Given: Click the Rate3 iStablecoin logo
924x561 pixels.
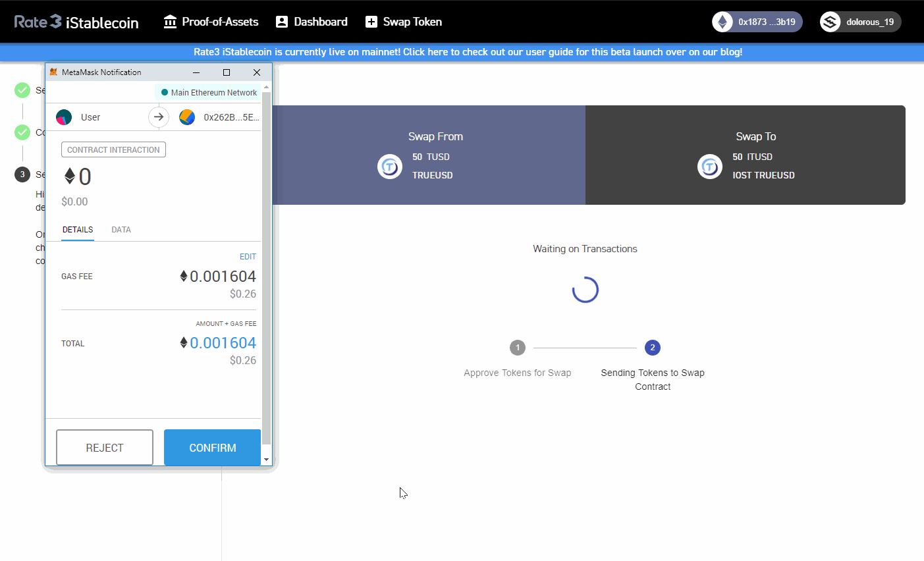Looking at the screenshot, I should click(76, 22).
